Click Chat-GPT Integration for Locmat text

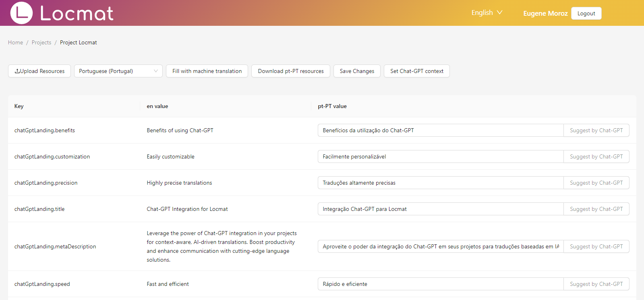pos(187,209)
